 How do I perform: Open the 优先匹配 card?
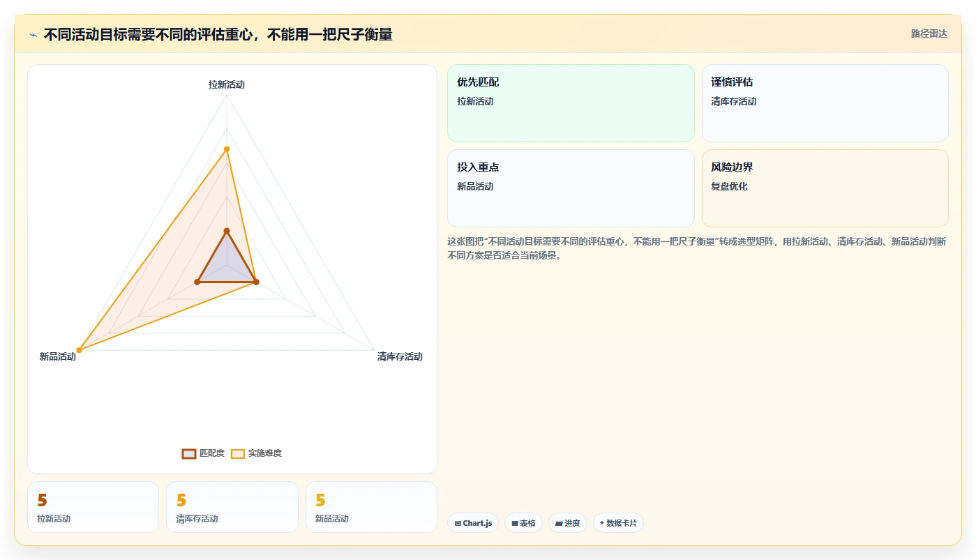pyautogui.click(x=571, y=103)
